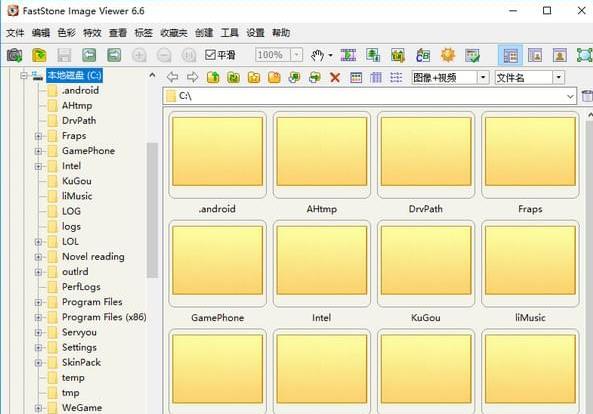Select the .android folder thumbnail
The width and height of the screenshot is (593, 414).
coord(217,155)
